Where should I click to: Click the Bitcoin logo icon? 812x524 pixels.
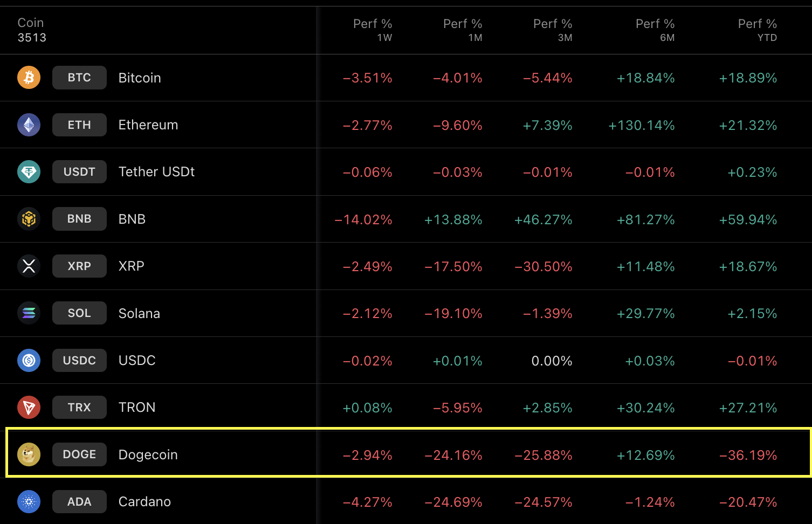[29, 77]
